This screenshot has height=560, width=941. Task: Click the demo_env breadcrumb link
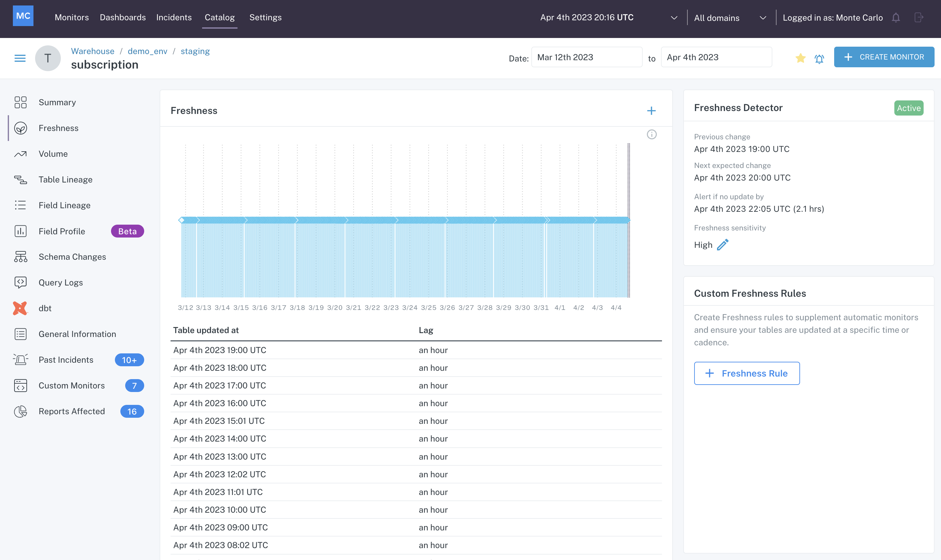pyautogui.click(x=147, y=51)
